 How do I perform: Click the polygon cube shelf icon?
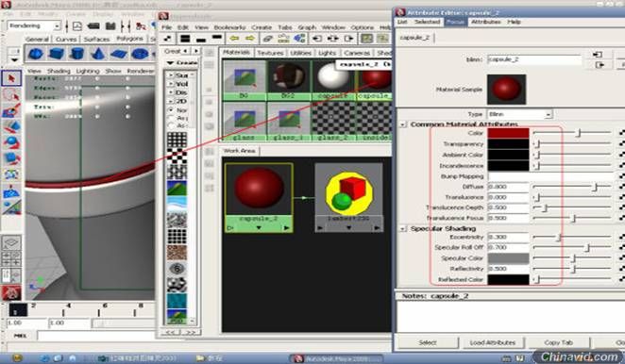(57, 54)
